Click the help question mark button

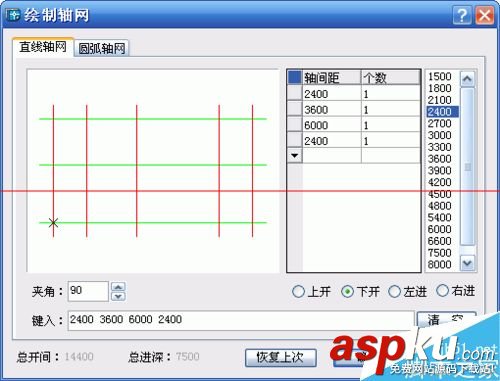(462, 15)
